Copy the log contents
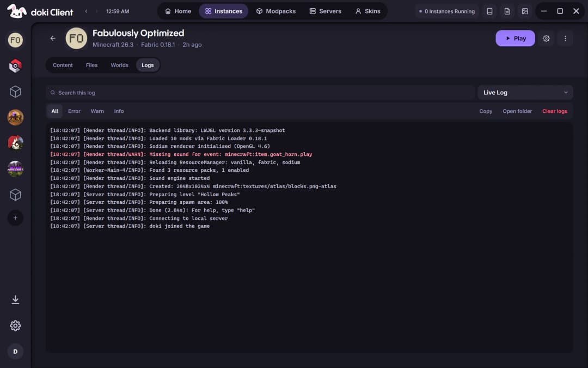Viewport: 588px width, 368px height. click(486, 111)
